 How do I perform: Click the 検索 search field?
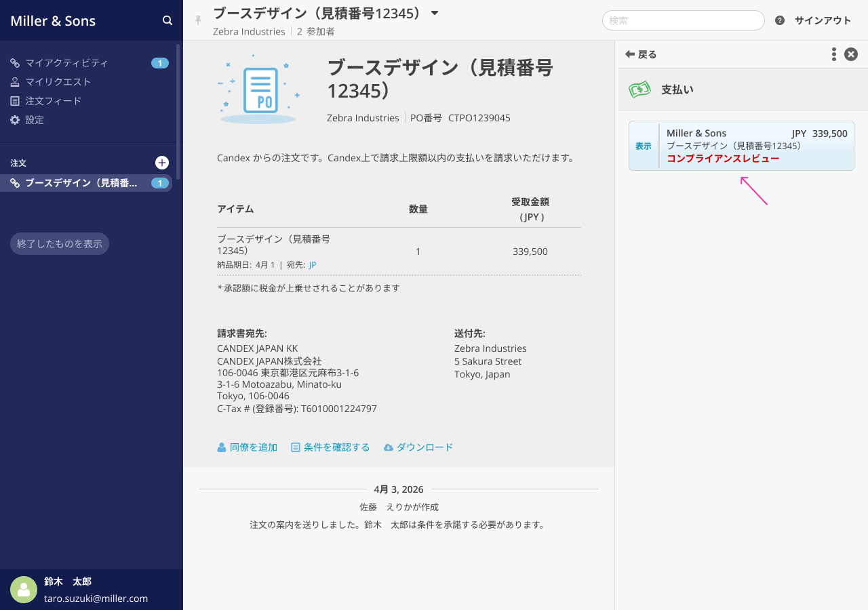[684, 20]
